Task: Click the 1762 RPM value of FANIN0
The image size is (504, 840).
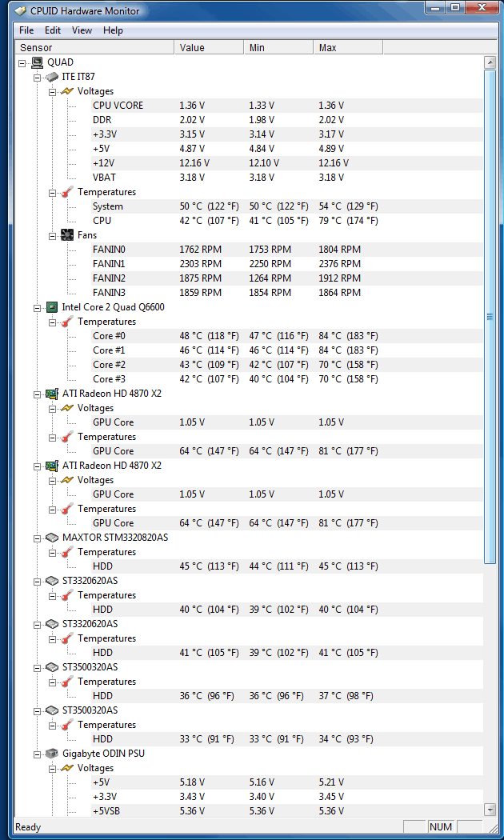Action: pyautogui.click(x=200, y=250)
